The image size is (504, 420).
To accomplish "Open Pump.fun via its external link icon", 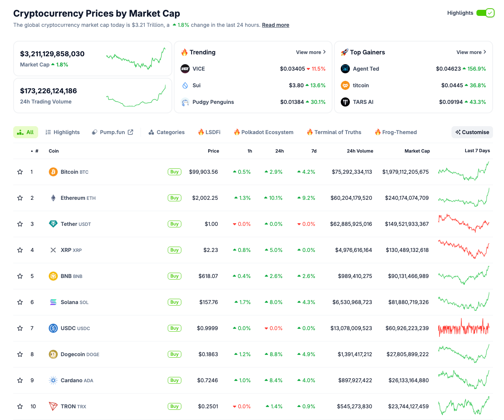I will tap(131, 132).
